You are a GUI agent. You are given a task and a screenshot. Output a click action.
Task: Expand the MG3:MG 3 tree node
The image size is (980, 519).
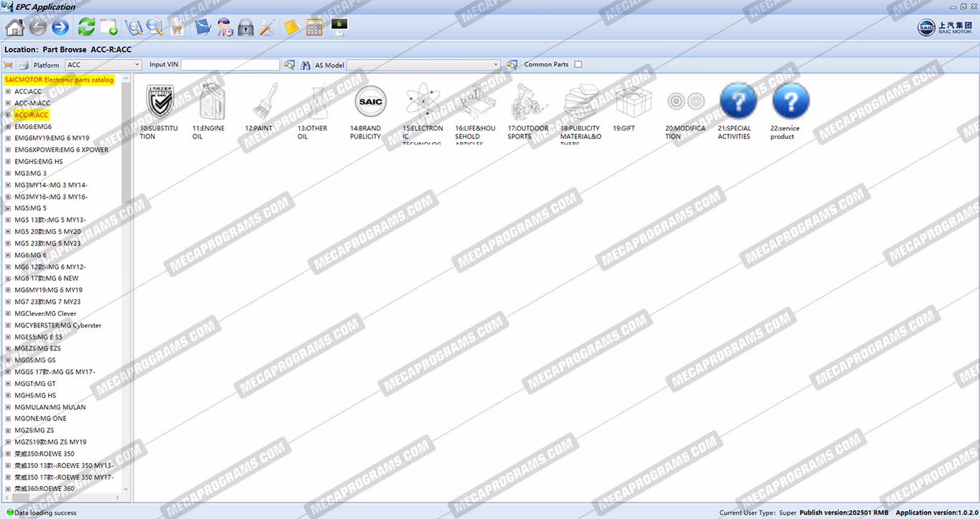(8, 173)
